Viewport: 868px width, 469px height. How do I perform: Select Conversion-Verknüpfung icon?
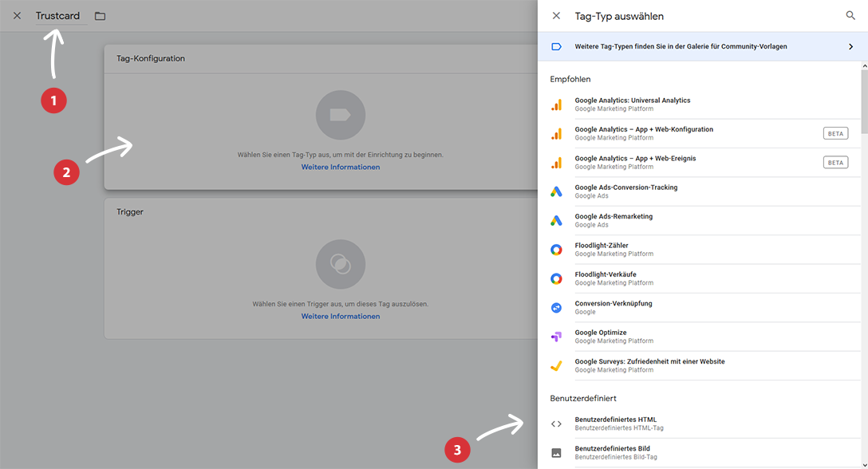pos(556,307)
